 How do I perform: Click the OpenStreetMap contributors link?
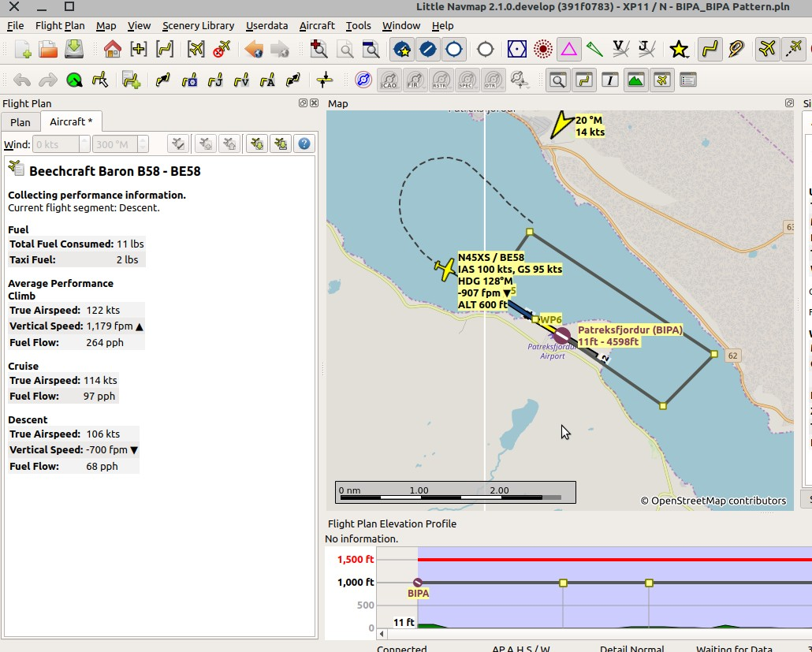713,500
